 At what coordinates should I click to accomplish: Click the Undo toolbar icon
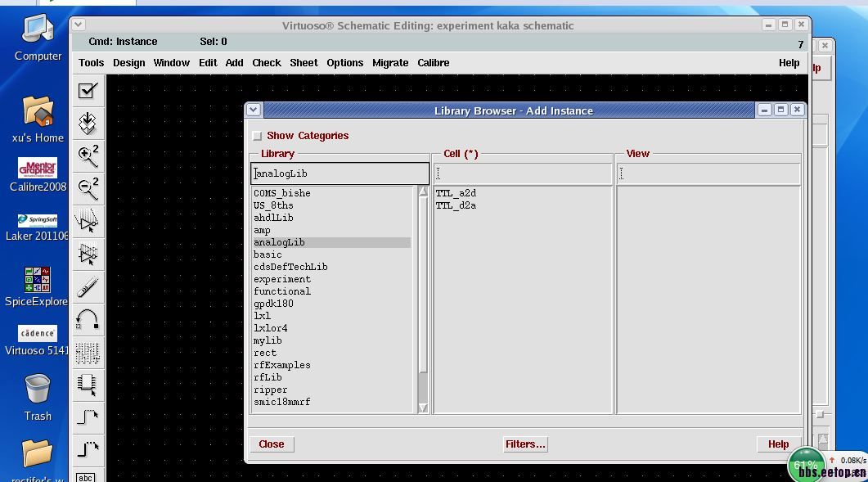coord(88,320)
